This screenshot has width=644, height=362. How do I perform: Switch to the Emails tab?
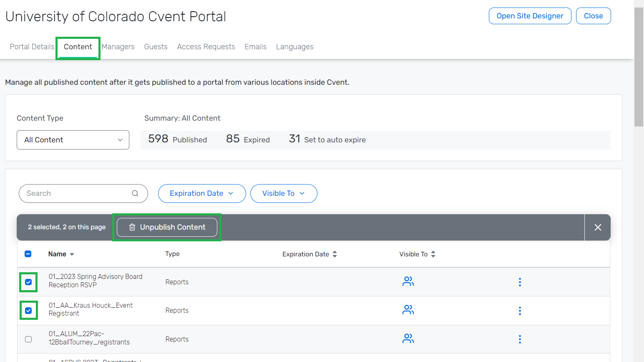click(x=256, y=47)
